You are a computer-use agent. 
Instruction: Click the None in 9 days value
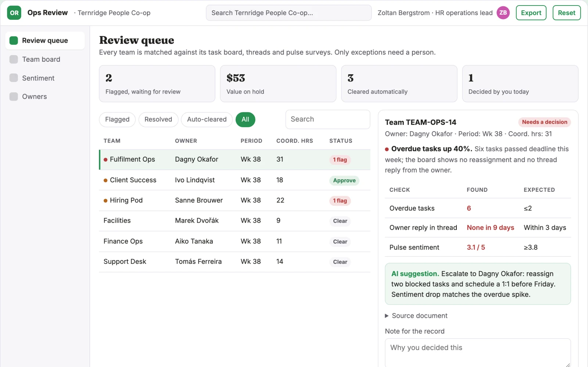tap(490, 227)
